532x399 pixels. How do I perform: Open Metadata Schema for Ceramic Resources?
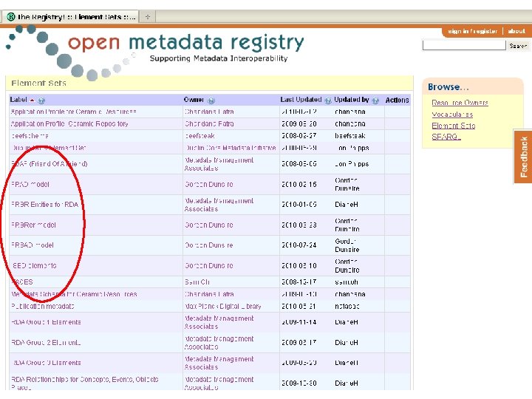[74, 294]
